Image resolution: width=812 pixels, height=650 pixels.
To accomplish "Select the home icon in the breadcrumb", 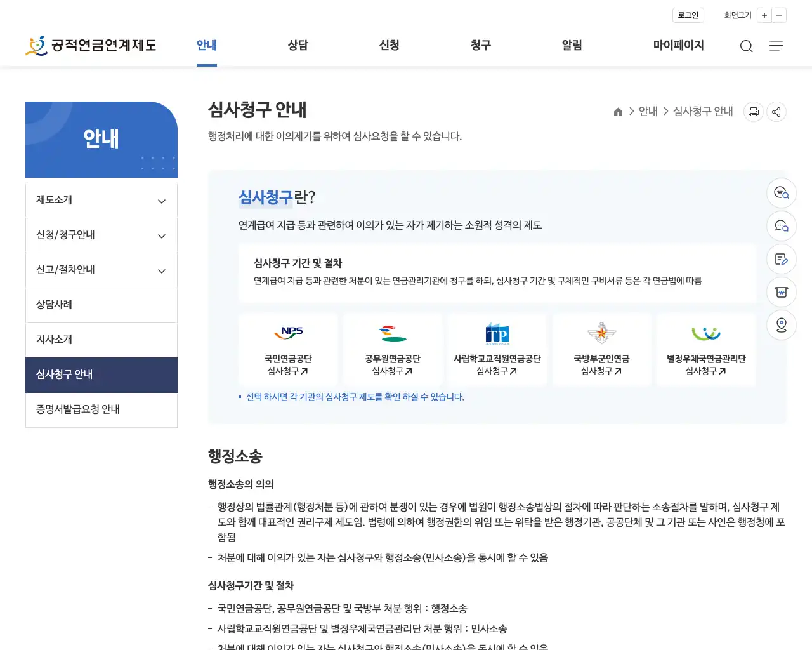I will point(618,111).
